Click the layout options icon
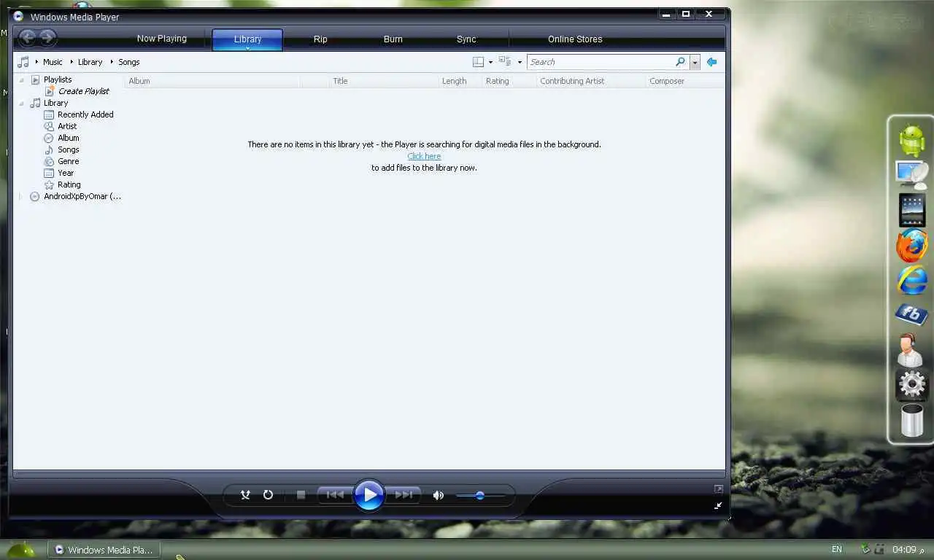Viewport: 934px width, 560px height. tap(478, 62)
